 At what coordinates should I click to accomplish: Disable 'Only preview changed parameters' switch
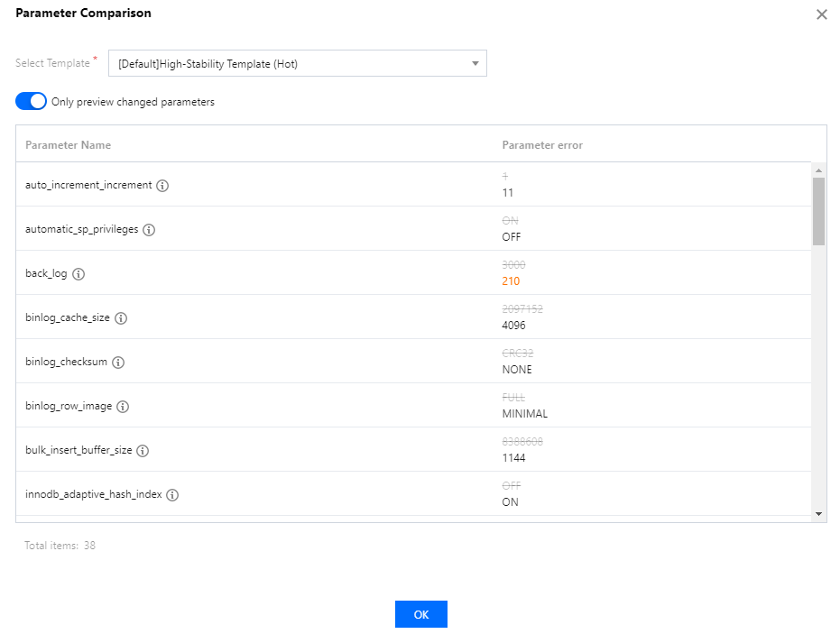coord(31,102)
